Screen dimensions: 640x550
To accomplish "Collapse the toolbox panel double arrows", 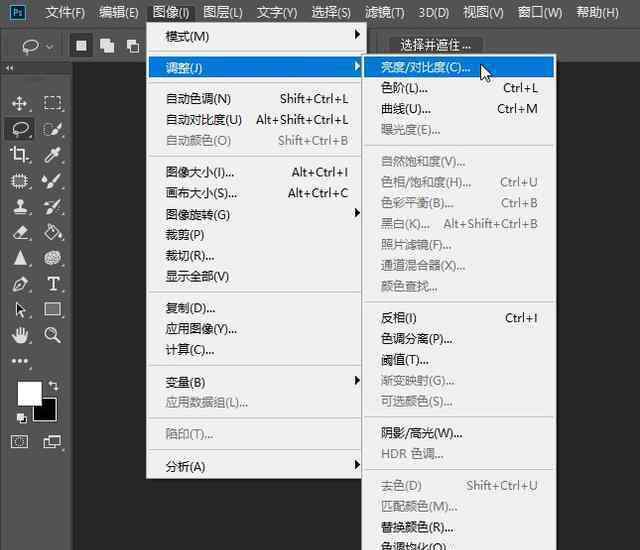I will pyautogui.click(x=9, y=68).
